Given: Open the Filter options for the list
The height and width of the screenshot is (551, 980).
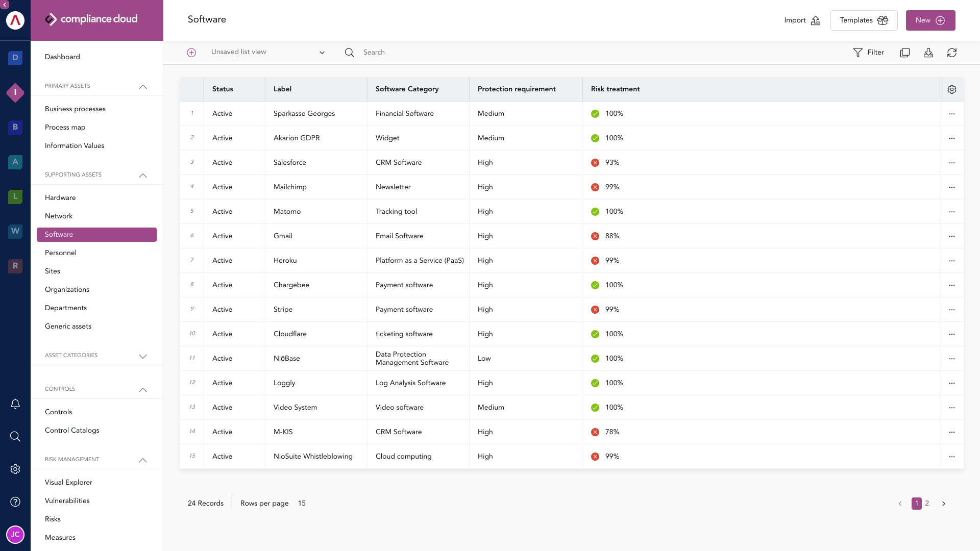Looking at the screenshot, I should (x=868, y=52).
